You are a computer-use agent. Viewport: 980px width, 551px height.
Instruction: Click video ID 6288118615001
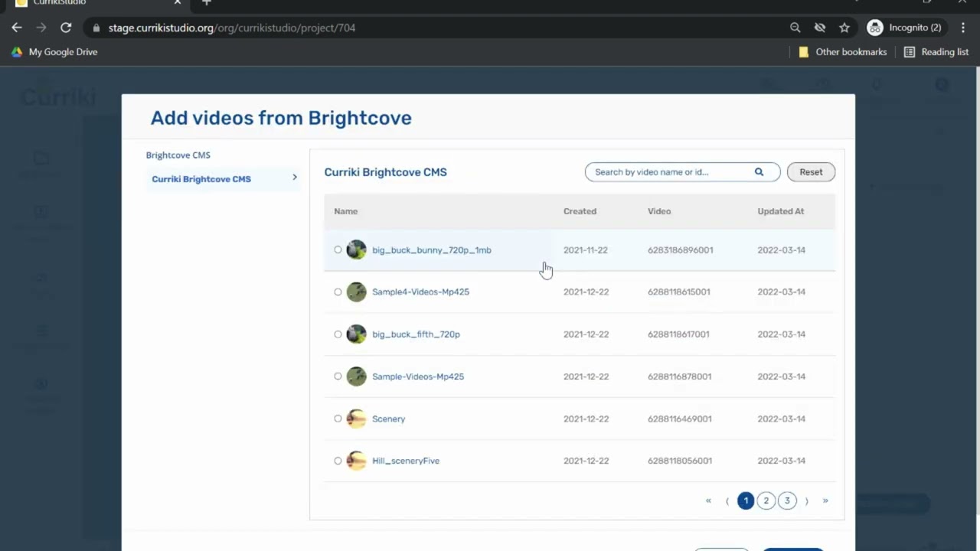679,292
